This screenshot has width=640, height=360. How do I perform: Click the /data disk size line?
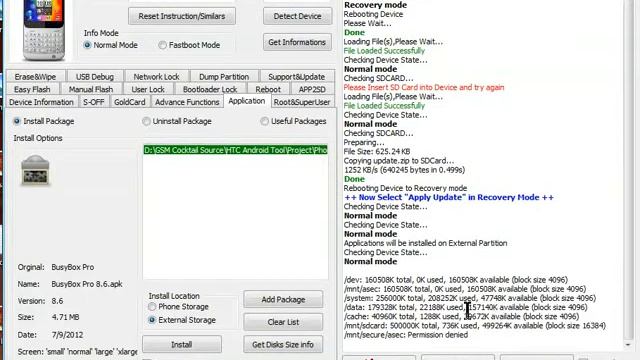[465, 307]
